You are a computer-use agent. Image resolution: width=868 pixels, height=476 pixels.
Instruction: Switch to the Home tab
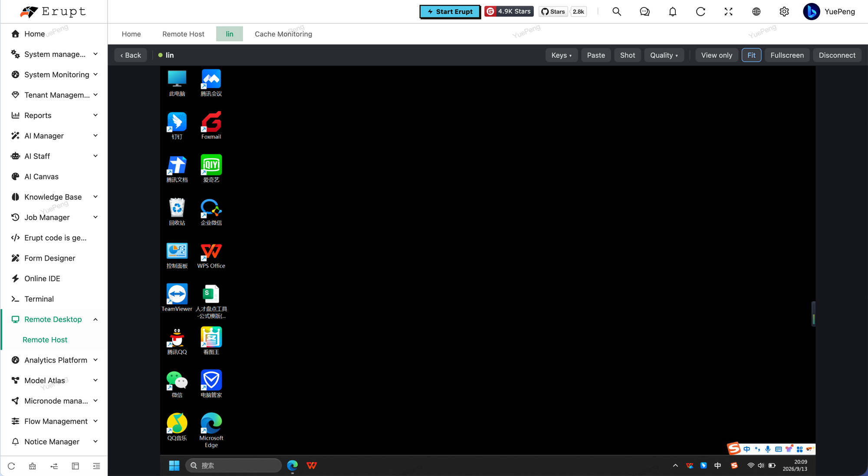pyautogui.click(x=131, y=34)
